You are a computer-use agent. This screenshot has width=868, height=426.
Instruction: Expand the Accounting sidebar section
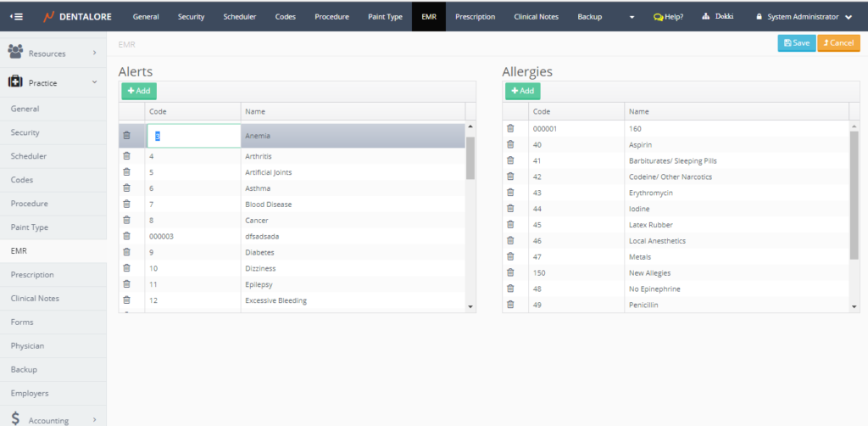point(53,419)
